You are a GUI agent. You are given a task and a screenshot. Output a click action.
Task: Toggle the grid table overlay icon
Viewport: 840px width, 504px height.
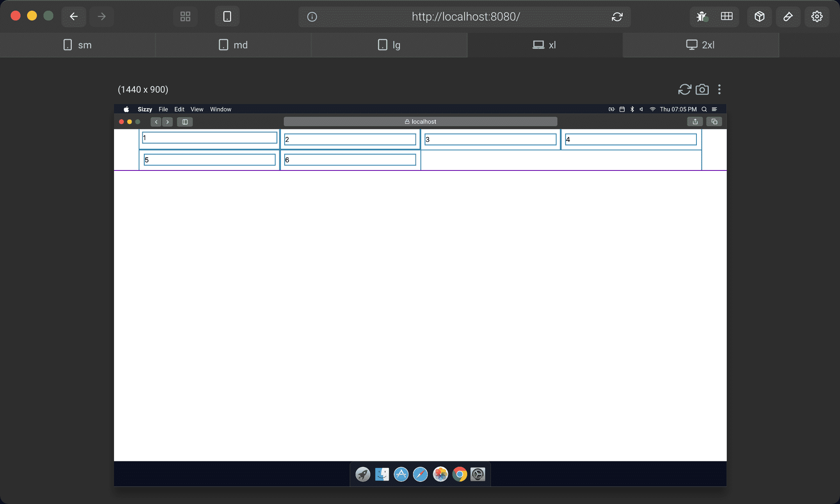pos(727,16)
